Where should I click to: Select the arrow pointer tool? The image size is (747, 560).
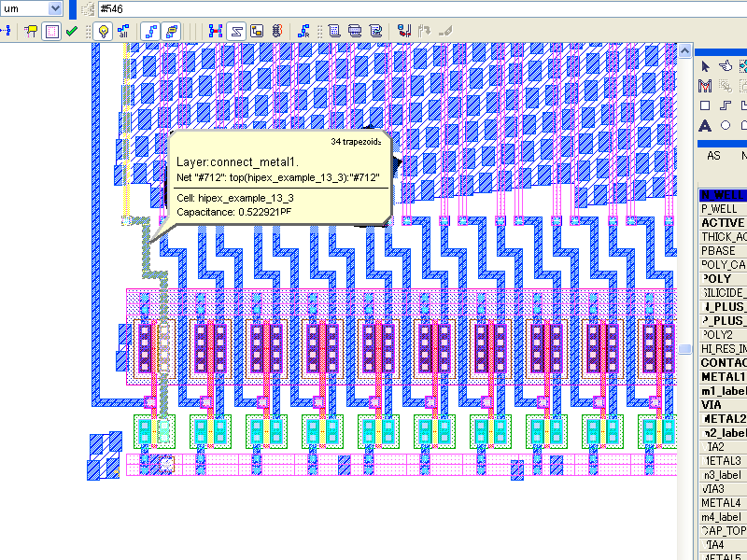pyautogui.click(x=706, y=66)
